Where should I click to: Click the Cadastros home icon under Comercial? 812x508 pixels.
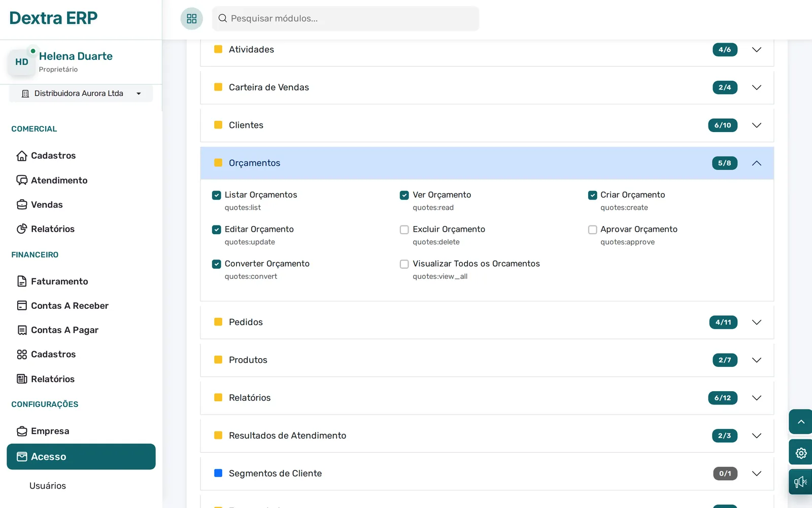click(22, 155)
